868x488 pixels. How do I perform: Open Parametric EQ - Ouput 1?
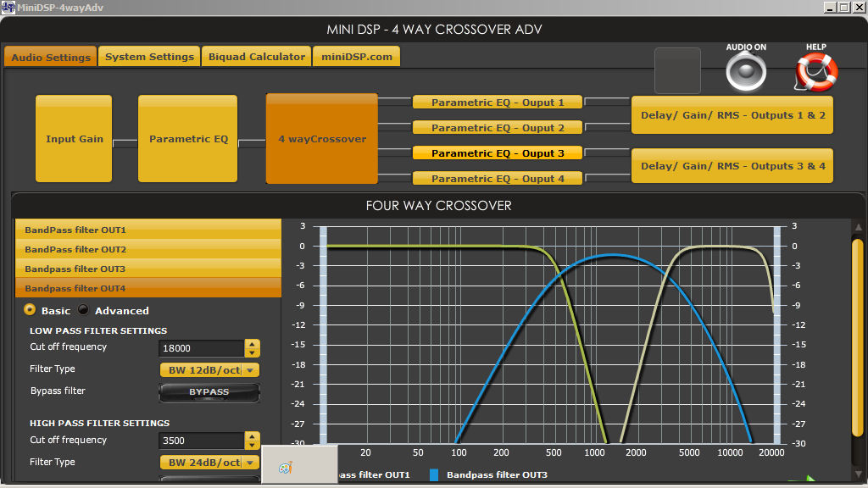tap(498, 103)
